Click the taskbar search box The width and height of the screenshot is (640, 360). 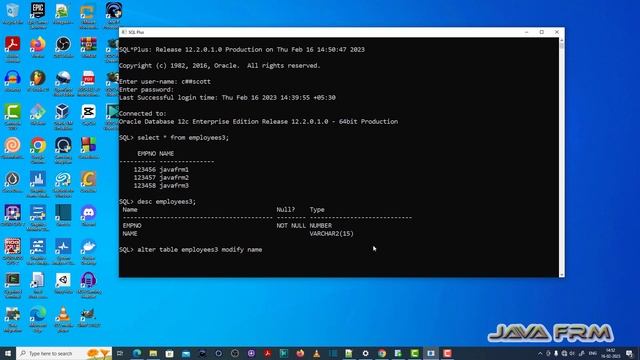tap(64, 353)
